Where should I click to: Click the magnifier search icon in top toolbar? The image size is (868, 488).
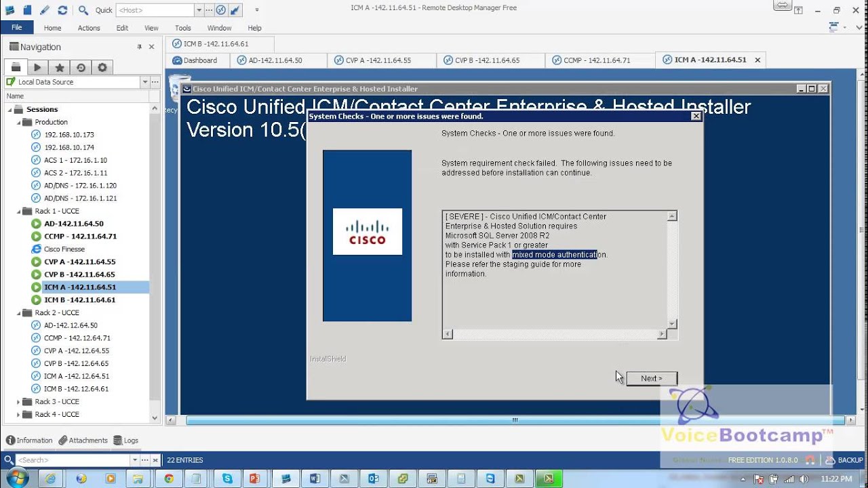click(x=83, y=9)
